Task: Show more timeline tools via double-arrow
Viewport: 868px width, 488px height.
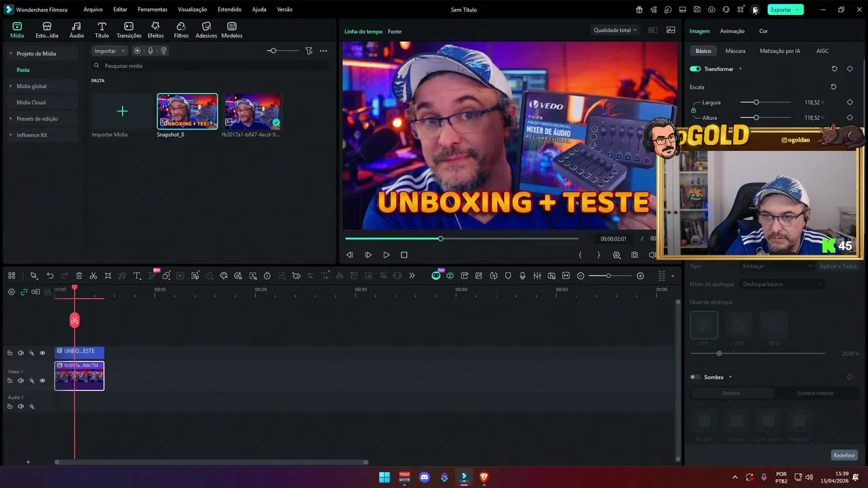Action: (412, 276)
